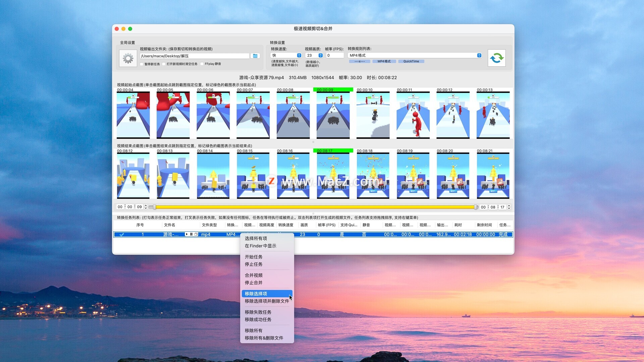This screenshot has width=644, height=362.
Task: Open global settings gear icon
Action: [128, 58]
